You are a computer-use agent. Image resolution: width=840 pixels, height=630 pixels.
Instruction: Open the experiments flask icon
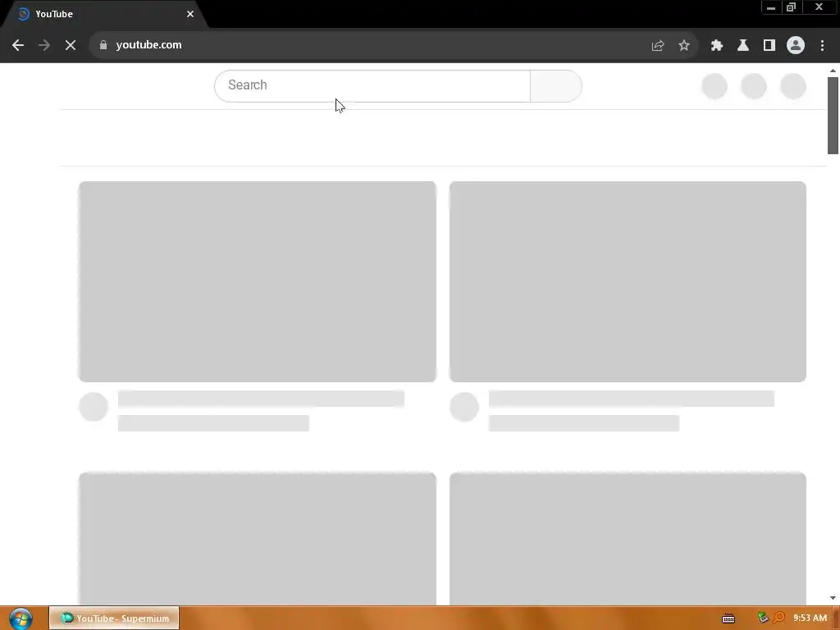tap(743, 46)
